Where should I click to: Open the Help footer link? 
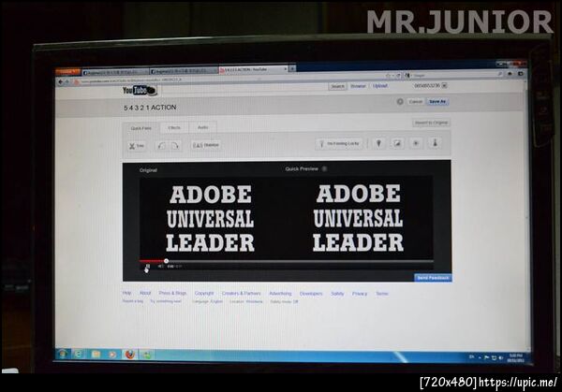126,293
